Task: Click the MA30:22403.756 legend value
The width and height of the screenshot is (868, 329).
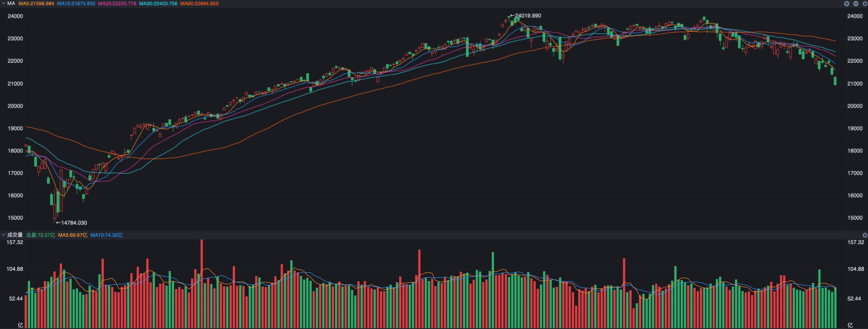Action: click(158, 3)
